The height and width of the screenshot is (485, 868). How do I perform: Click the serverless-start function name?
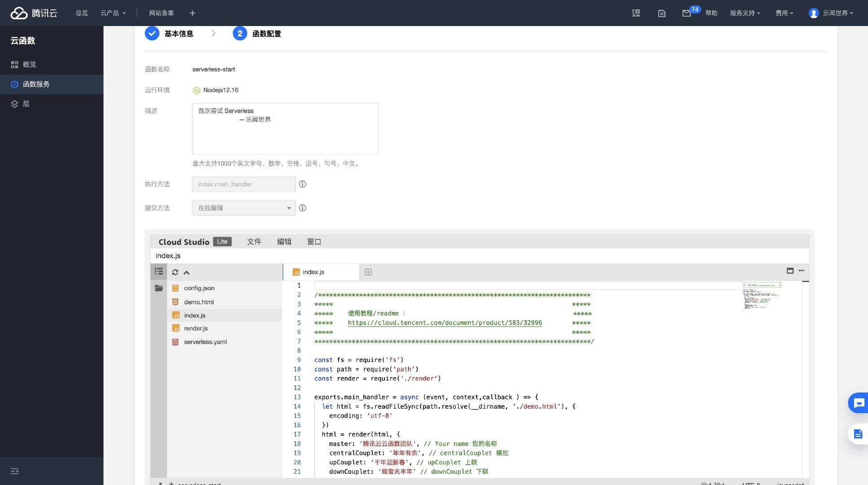[x=214, y=70]
